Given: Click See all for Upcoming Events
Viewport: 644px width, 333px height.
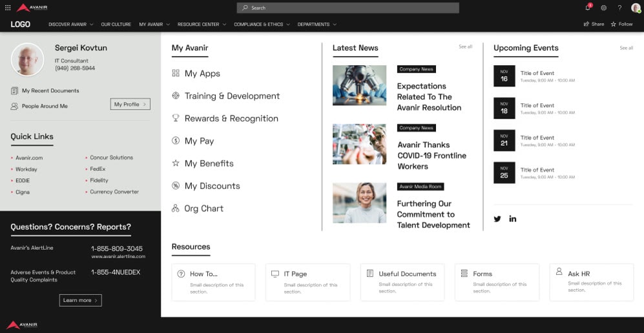Looking at the screenshot, I should [627, 48].
